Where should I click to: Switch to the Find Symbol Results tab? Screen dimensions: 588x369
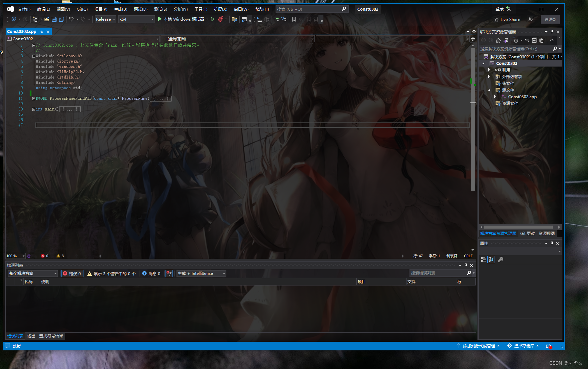click(51, 336)
